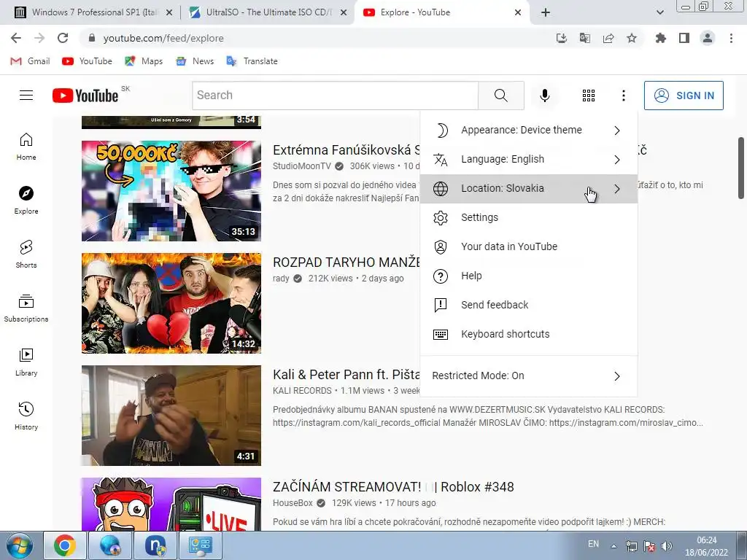Click the install app icon in address bar
Image resolution: width=747 pixels, height=560 pixels.
coord(562,38)
